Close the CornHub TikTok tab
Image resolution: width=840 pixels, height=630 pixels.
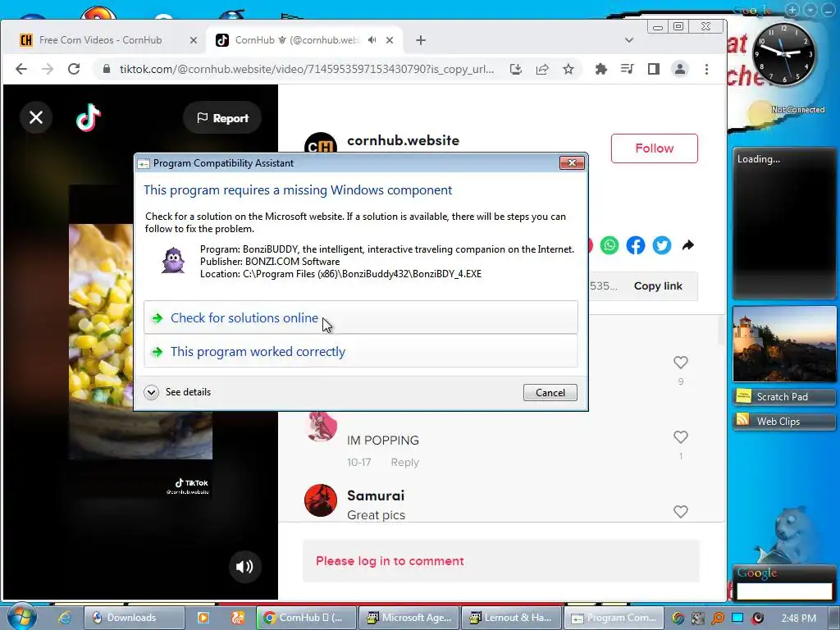click(390, 40)
